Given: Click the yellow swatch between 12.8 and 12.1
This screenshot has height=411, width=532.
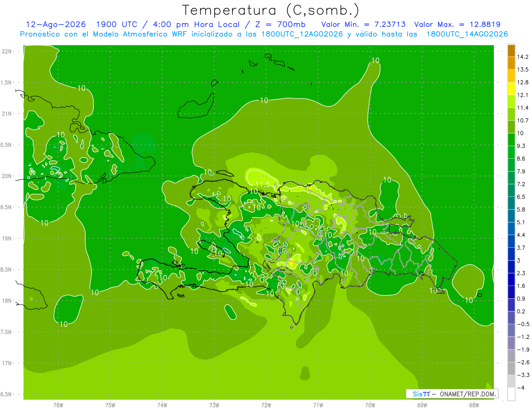Looking at the screenshot, I should tap(511, 88).
